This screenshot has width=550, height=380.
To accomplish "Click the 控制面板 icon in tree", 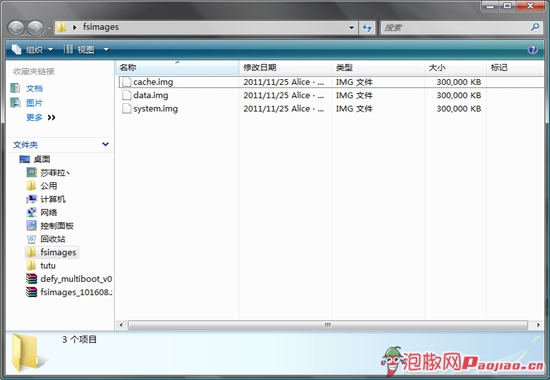I will [x=31, y=226].
